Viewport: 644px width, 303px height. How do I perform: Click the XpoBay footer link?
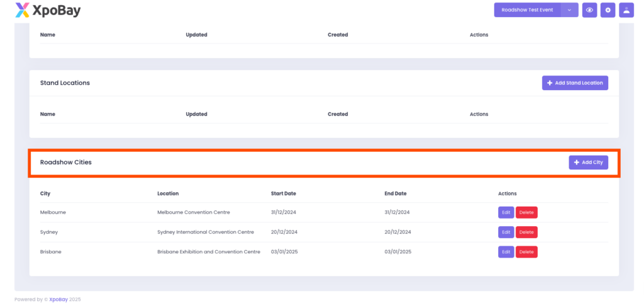click(58, 299)
